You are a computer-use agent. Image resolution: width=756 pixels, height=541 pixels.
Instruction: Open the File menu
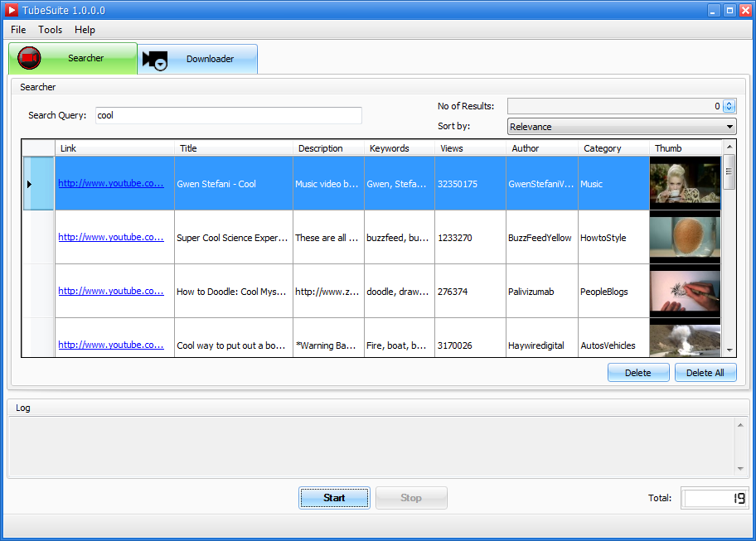pyautogui.click(x=18, y=30)
